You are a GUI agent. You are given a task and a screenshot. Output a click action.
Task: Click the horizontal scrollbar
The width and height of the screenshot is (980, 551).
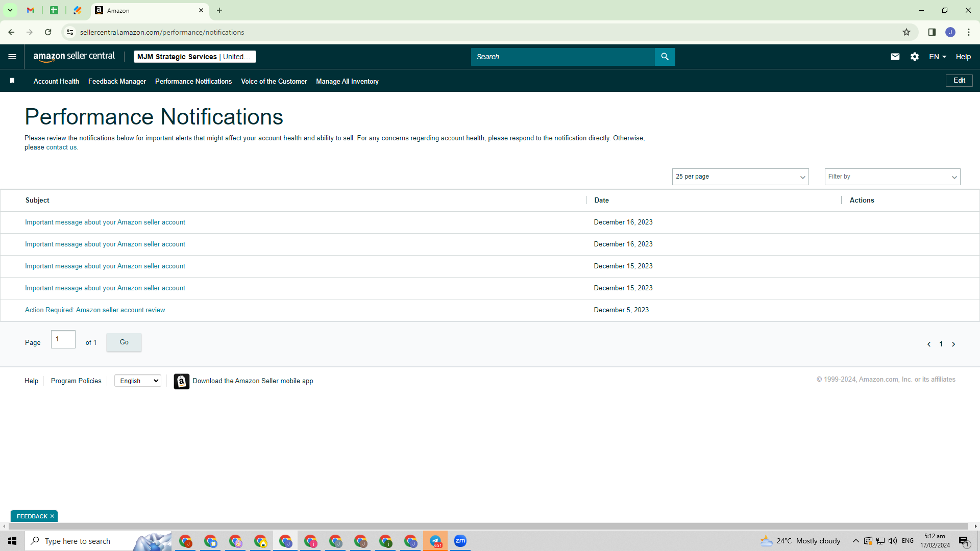click(487, 526)
